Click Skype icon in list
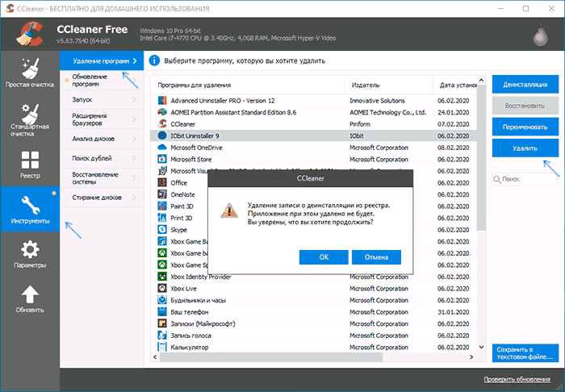The image size is (565, 392). tap(162, 230)
